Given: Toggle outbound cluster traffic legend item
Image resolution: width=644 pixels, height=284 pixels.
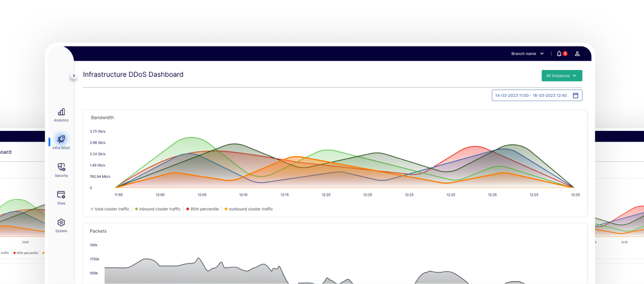Looking at the screenshot, I should (x=250, y=209).
